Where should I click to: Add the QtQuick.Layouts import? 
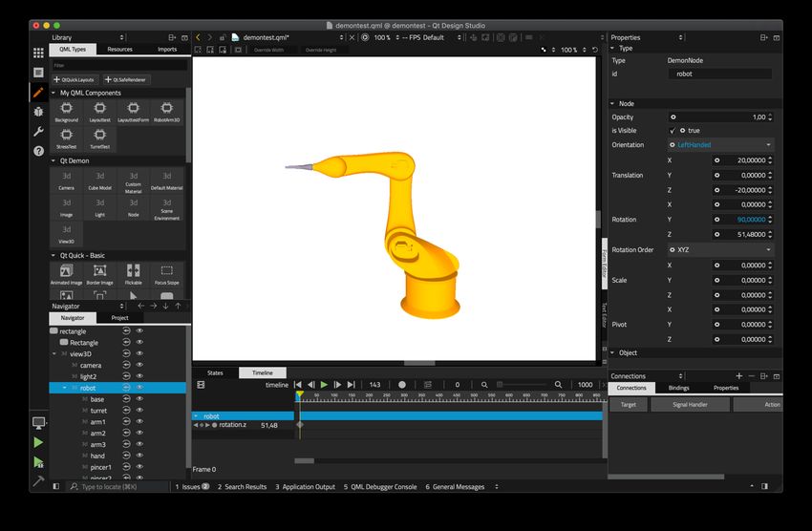(x=75, y=79)
